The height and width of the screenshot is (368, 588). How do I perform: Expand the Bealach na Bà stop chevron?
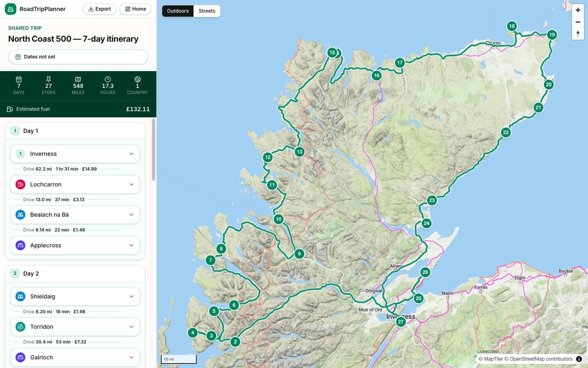131,215
